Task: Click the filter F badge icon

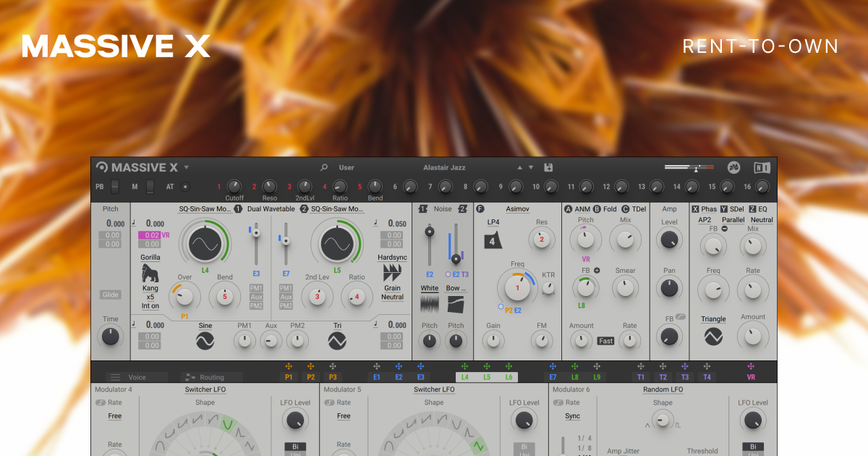Action: (480, 209)
